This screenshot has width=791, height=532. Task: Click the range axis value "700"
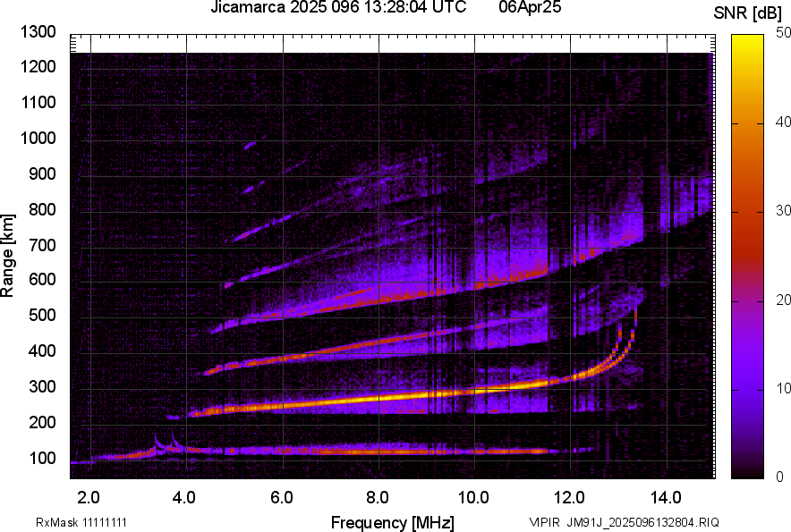pos(42,245)
